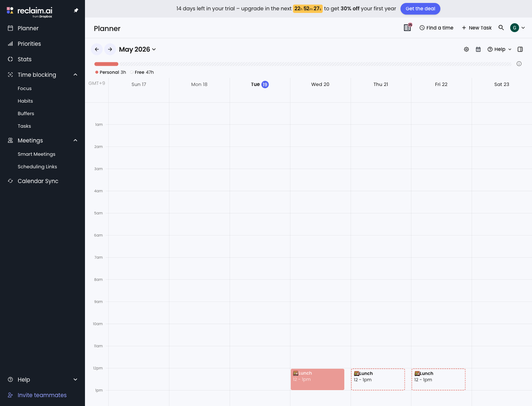Toggle the right side panel icon

point(520,49)
